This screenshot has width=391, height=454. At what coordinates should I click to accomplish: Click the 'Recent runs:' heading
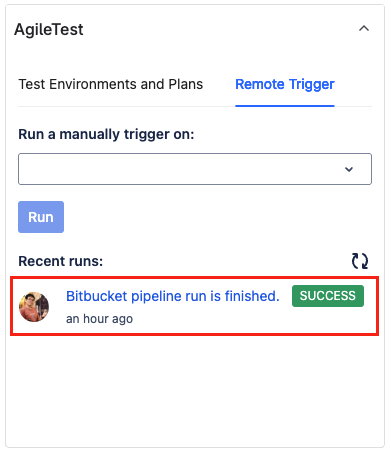[x=61, y=261]
